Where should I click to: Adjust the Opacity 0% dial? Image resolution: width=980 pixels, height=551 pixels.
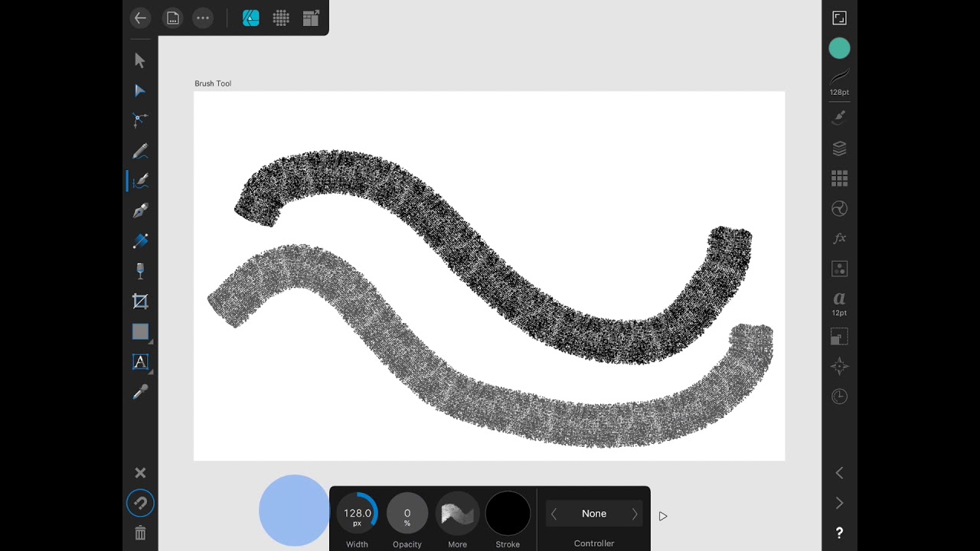coord(407,514)
